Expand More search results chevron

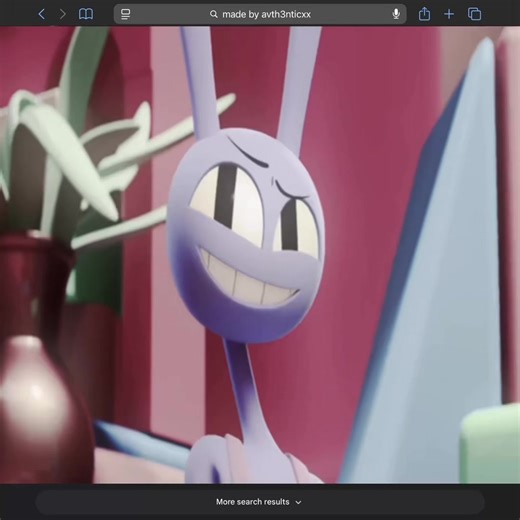(298, 502)
